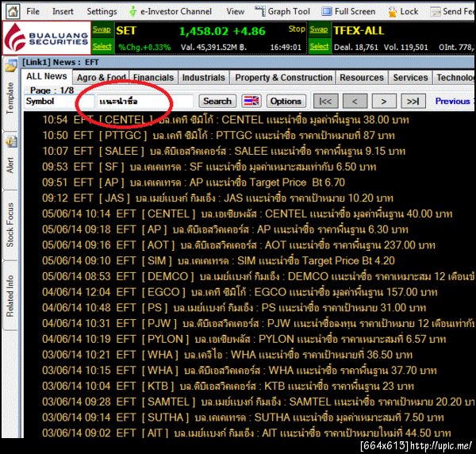Click the Bualuang Securities logo
Image resolution: width=476 pixels, height=454 pixels.
(47, 38)
